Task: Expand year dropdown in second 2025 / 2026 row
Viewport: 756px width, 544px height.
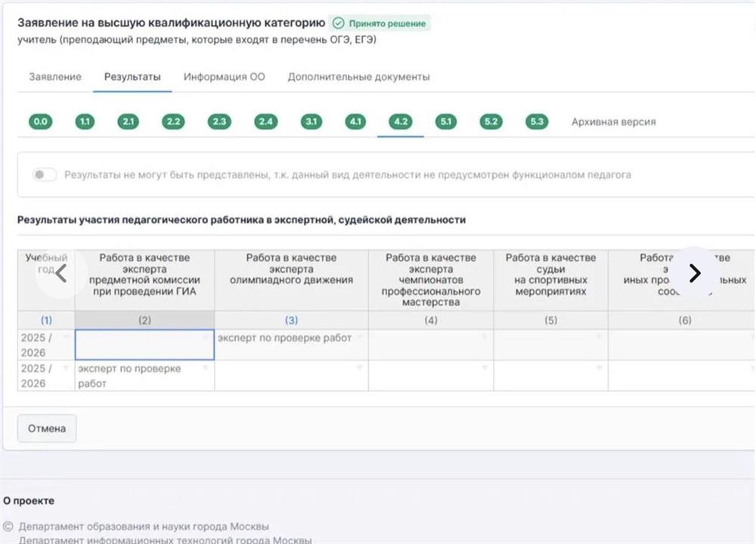Action: (67, 368)
